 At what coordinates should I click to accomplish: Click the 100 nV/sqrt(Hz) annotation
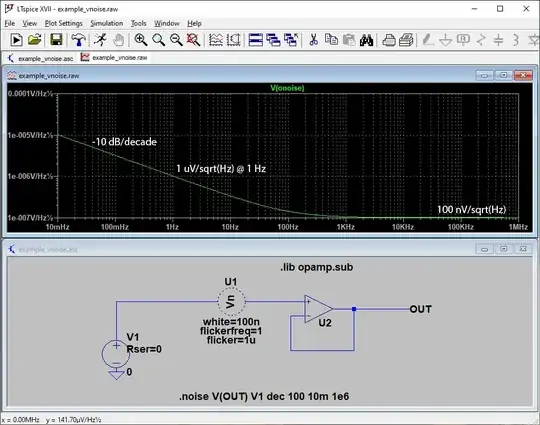[471, 209]
